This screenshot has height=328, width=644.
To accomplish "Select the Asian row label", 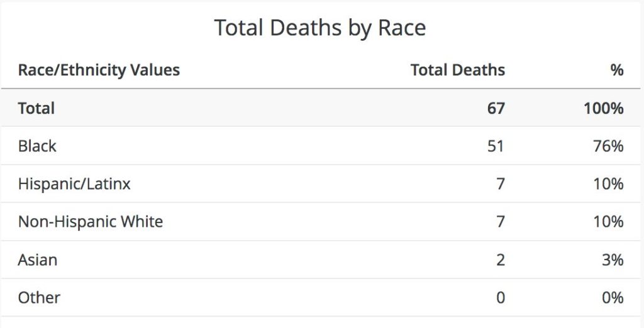I will point(38,260).
